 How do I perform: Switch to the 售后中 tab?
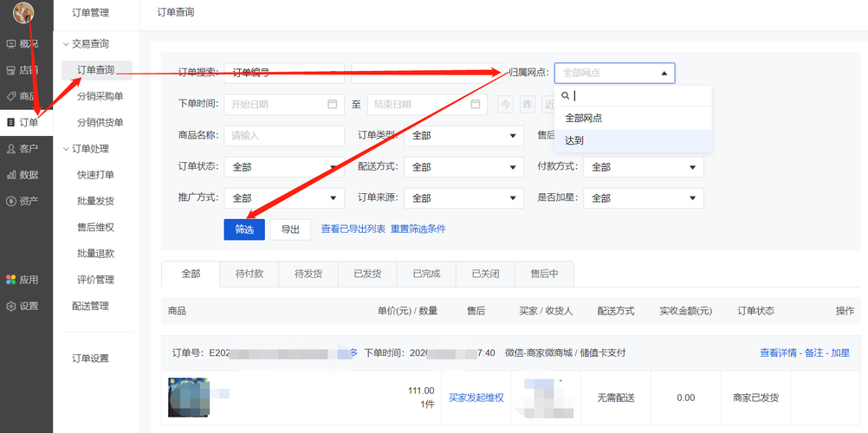click(x=544, y=274)
